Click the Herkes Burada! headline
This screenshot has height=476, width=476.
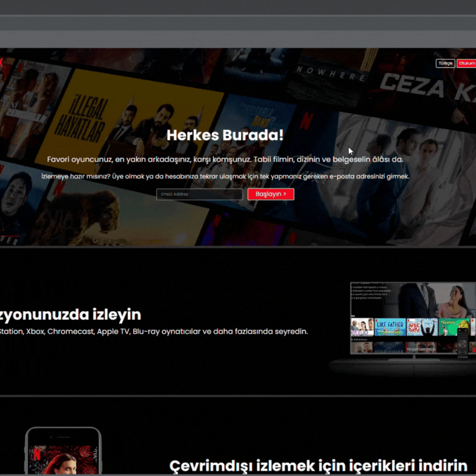point(225,135)
